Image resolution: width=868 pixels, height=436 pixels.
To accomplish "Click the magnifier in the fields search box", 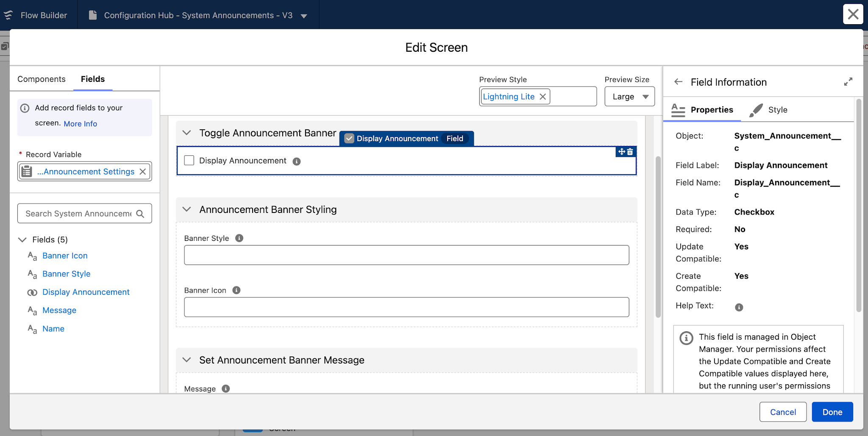I will coord(140,213).
